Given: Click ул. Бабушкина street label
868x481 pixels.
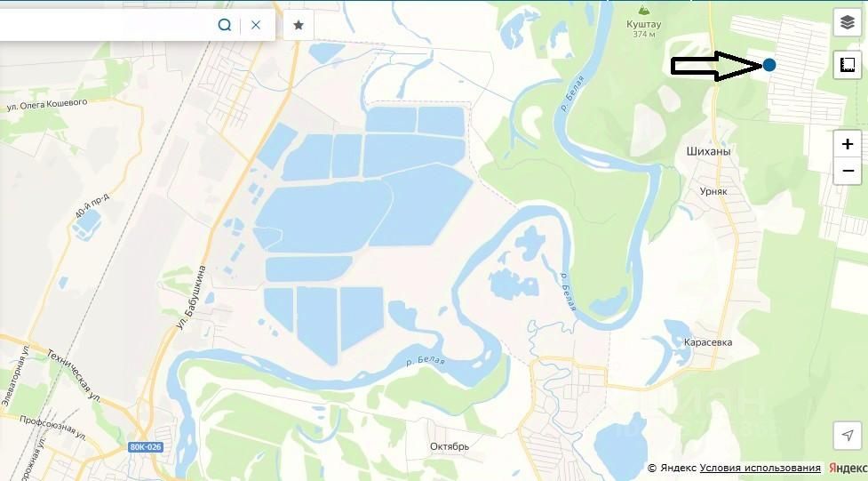Looking at the screenshot, I should coord(191,298).
